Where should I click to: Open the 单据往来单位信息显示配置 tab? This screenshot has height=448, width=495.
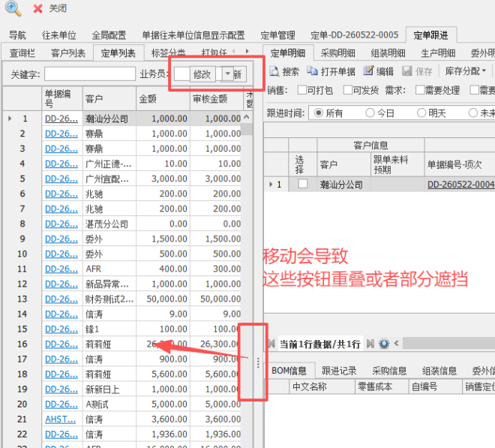[193, 35]
